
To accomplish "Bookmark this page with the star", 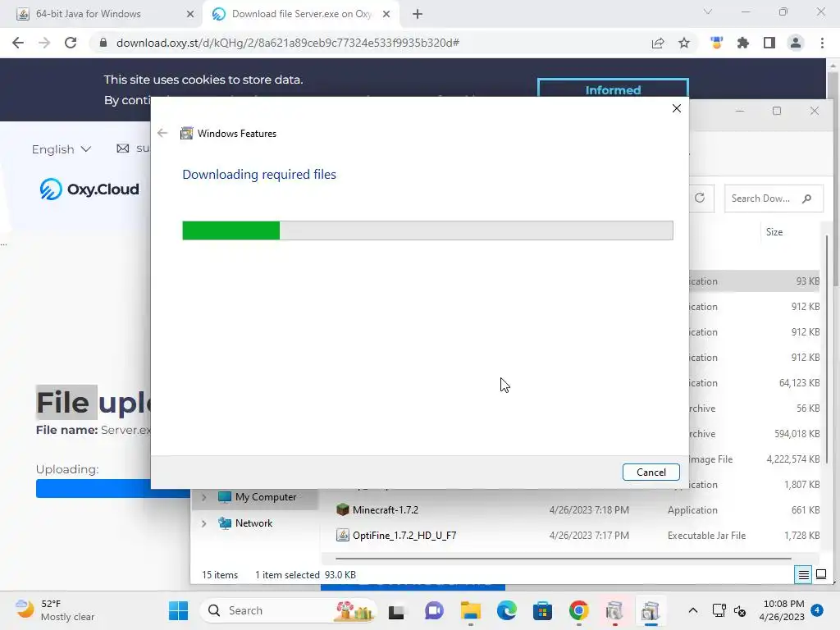I will pos(684,43).
